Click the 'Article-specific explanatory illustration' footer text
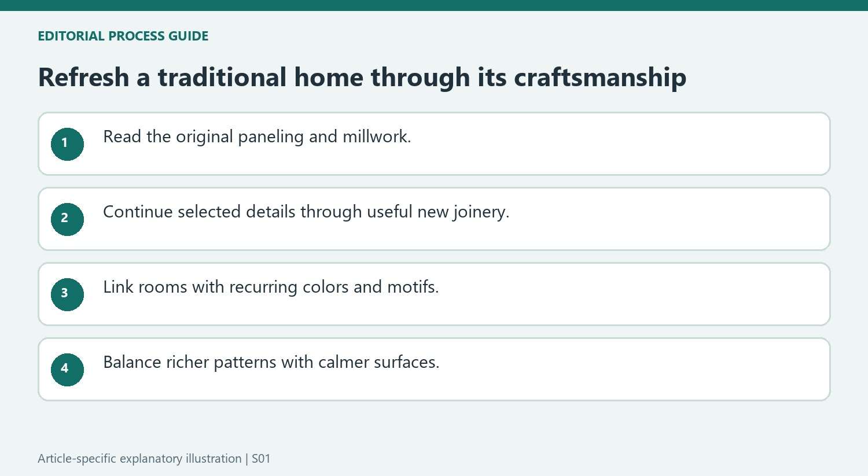The height and width of the screenshot is (476, 868). click(x=139, y=459)
